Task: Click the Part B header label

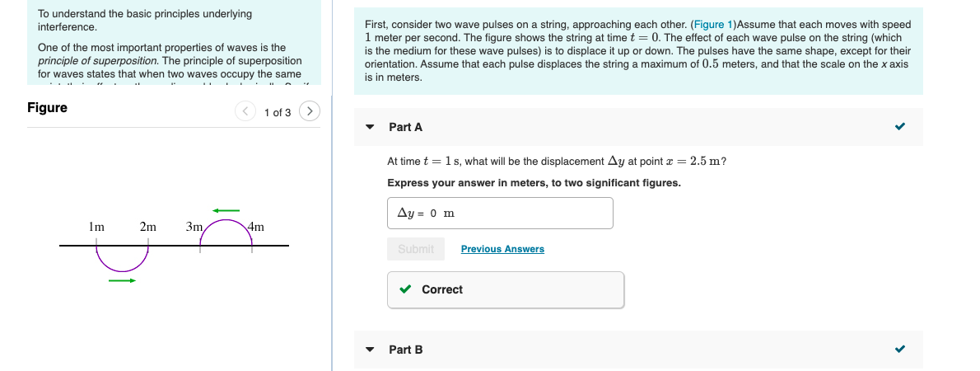Action: [405, 350]
